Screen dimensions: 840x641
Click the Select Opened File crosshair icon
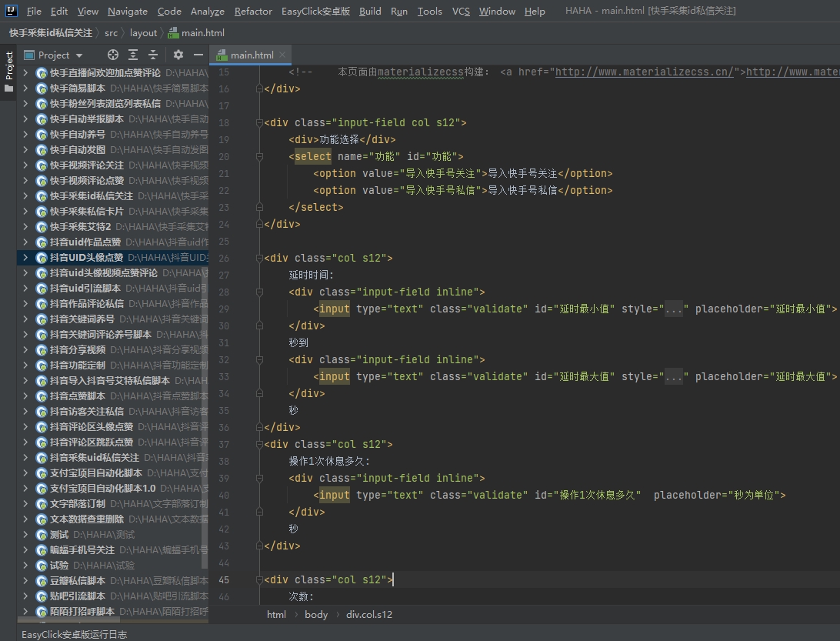(112, 55)
